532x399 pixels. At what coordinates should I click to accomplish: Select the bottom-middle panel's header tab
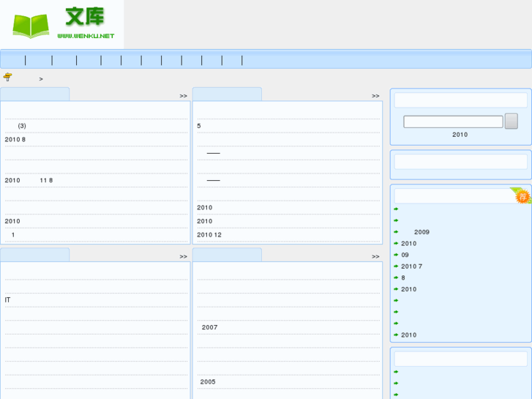pos(227,255)
